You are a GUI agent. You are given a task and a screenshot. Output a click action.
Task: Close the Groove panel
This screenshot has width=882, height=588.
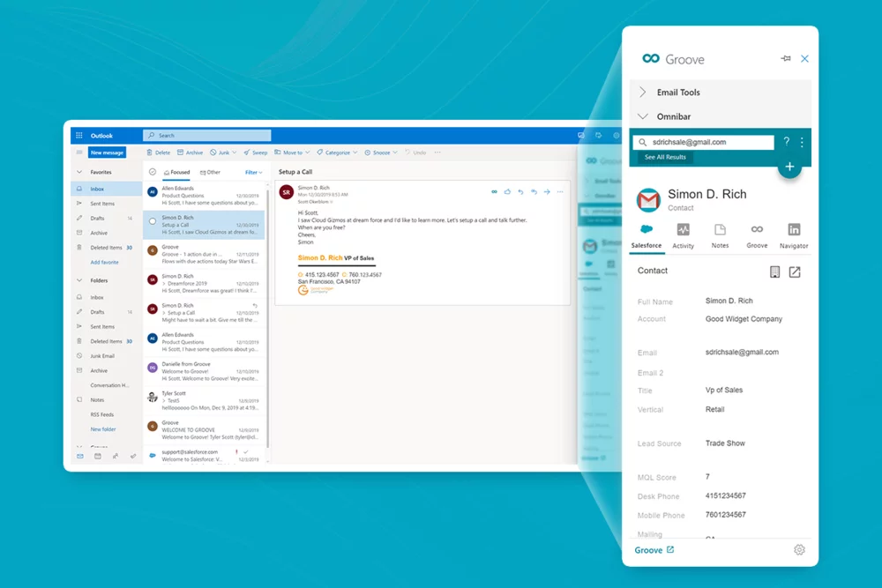(x=805, y=58)
